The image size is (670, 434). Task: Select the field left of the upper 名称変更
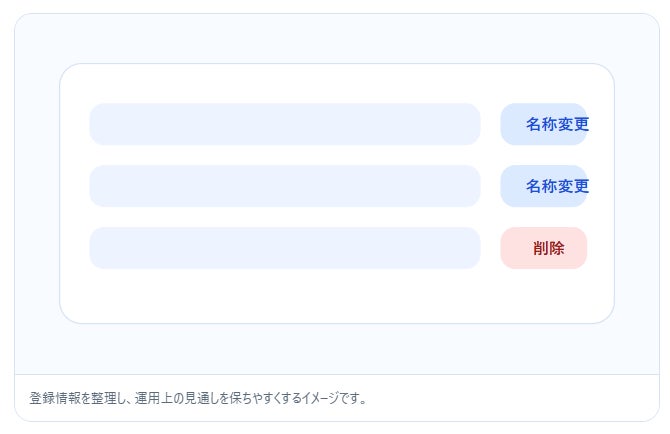click(x=285, y=124)
